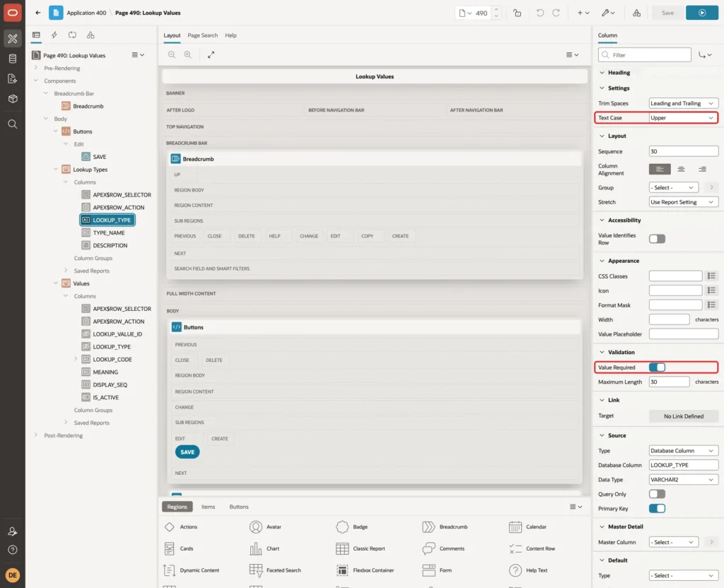Open the Gallery cube icon in sidebar
Image resolution: width=724 pixels, height=588 pixels.
(x=13, y=99)
